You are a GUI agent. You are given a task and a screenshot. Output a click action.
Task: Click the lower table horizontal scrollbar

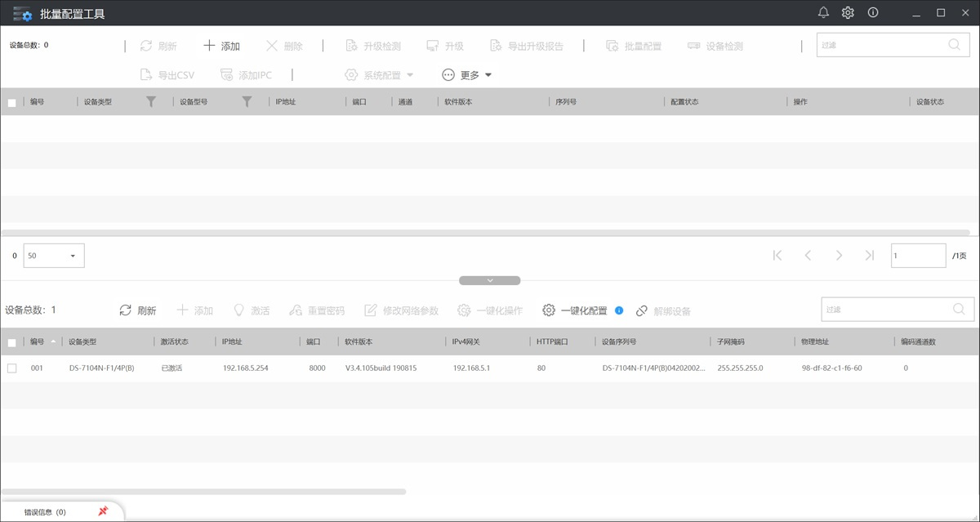coord(204,492)
